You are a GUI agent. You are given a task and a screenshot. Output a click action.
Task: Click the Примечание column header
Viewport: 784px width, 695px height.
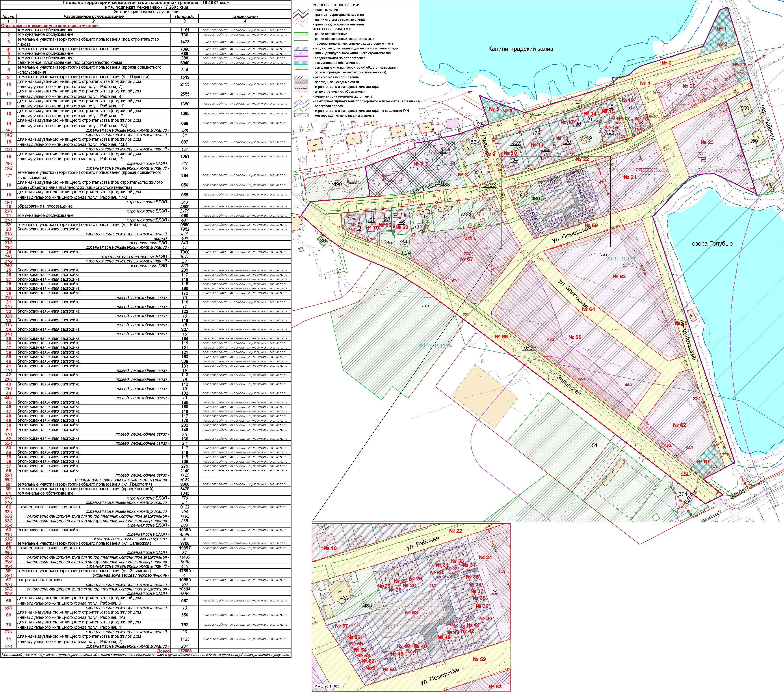(245, 16)
